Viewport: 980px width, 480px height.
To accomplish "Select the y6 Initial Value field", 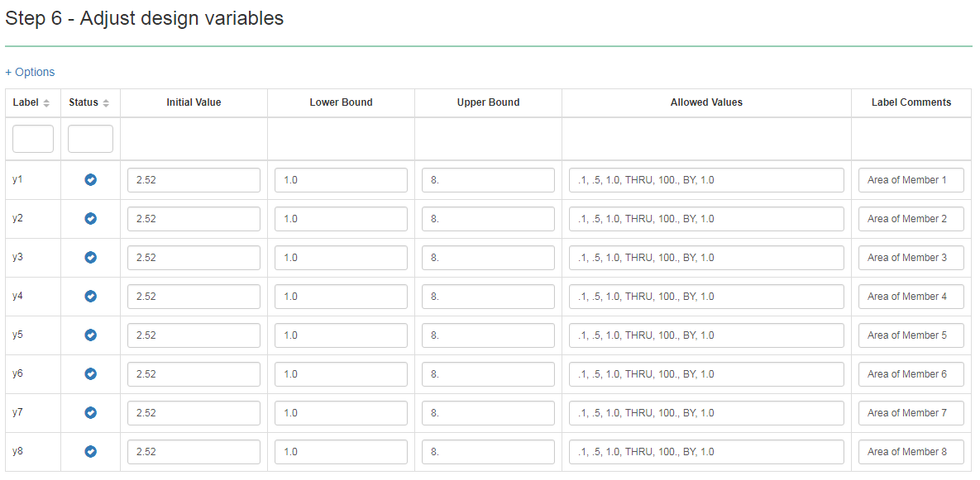I will (194, 374).
